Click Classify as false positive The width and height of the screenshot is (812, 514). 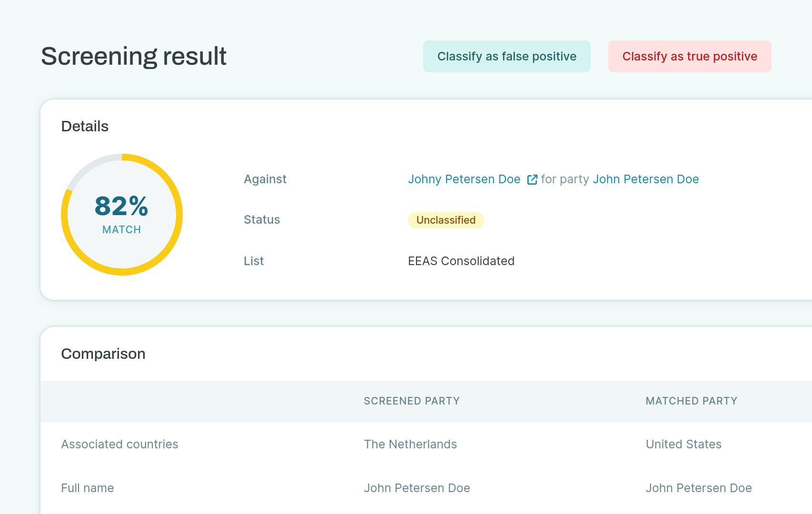point(506,56)
